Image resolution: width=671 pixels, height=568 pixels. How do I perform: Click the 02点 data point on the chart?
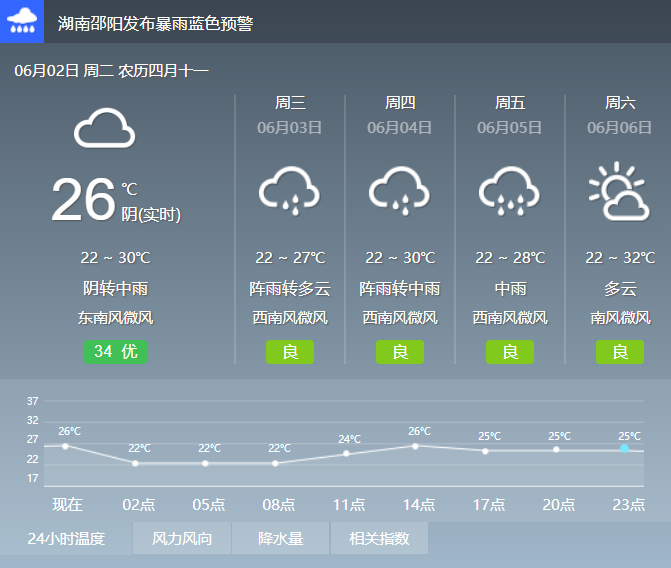pyautogui.click(x=135, y=463)
